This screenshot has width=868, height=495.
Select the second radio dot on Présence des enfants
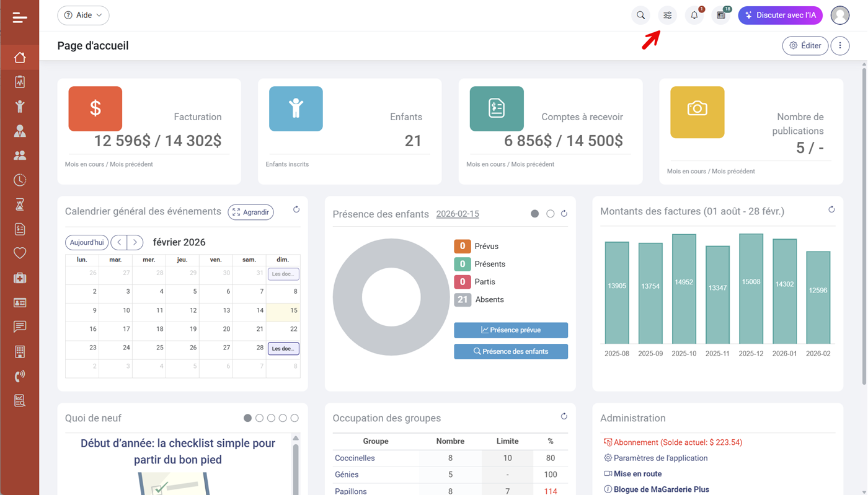[550, 213]
